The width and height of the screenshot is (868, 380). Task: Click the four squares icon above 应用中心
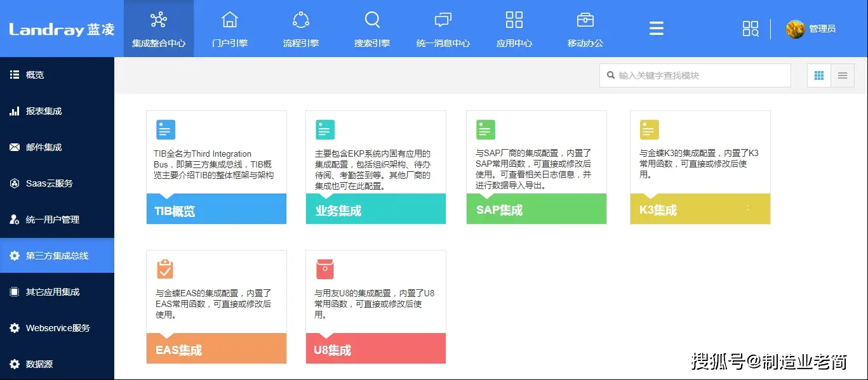click(x=514, y=20)
